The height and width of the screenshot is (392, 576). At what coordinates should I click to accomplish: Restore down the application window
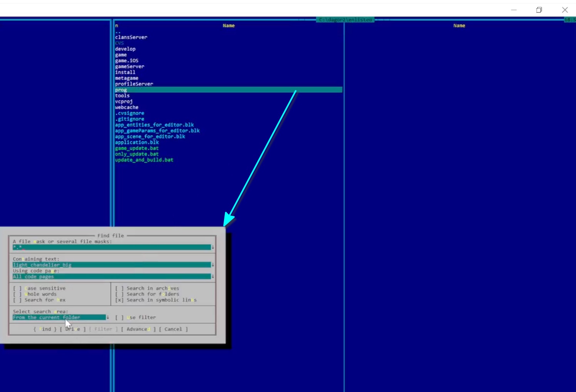coord(539,10)
